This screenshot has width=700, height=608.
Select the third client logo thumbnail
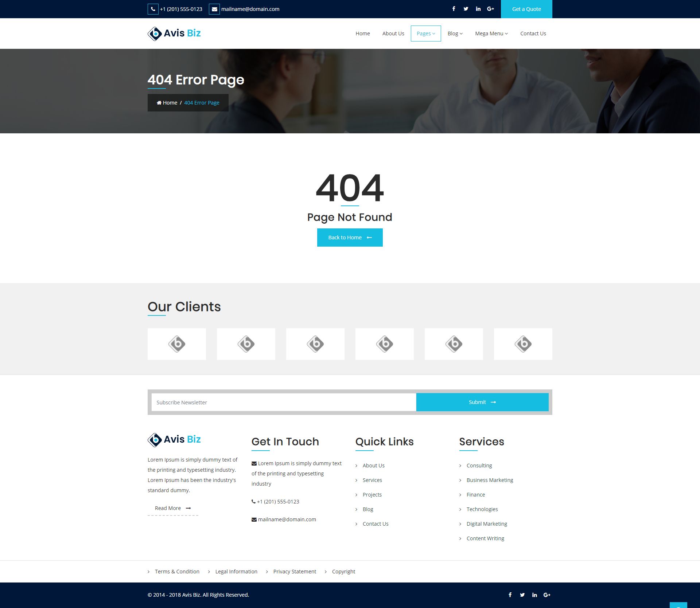(x=315, y=344)
